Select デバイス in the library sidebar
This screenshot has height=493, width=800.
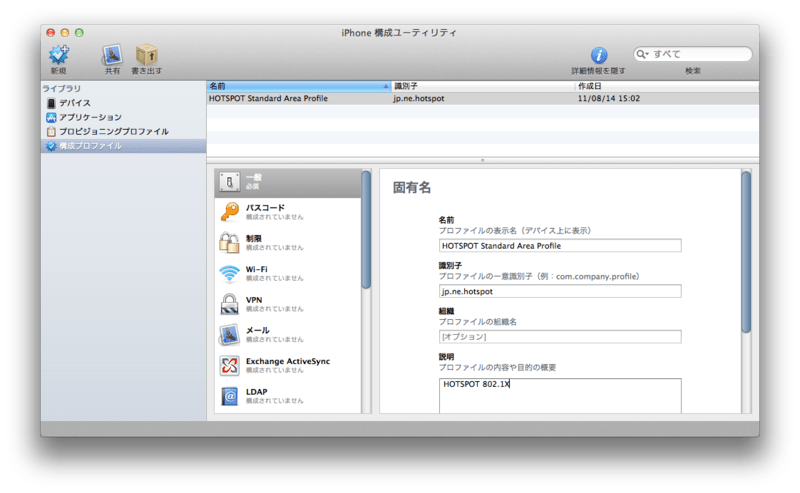tap(75, 103)
